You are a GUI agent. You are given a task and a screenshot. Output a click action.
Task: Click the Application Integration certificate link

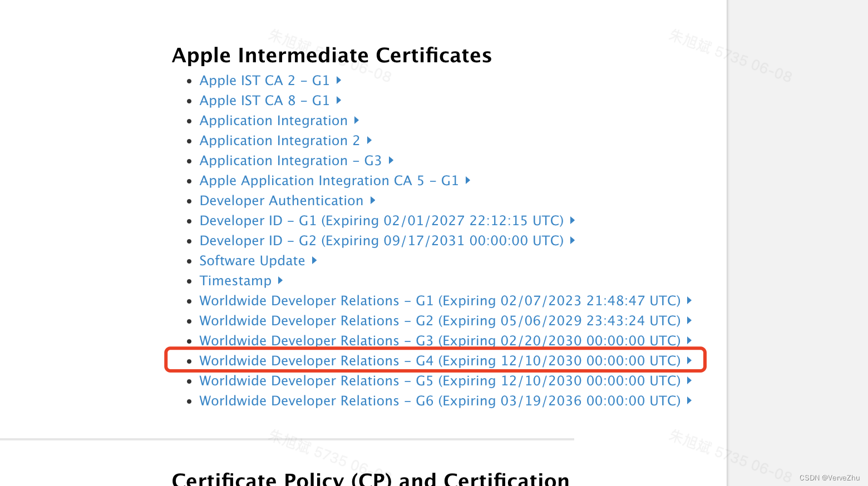[273, 120]
